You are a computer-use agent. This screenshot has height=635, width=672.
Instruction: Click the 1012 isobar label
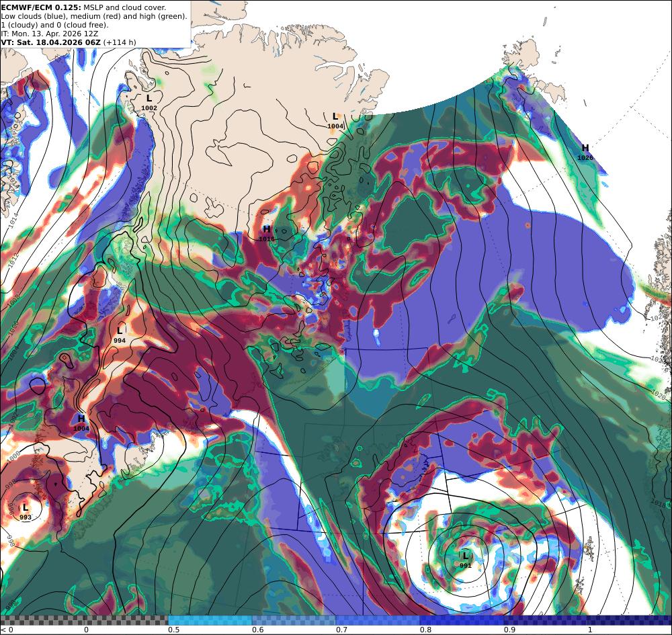[13, 259]
